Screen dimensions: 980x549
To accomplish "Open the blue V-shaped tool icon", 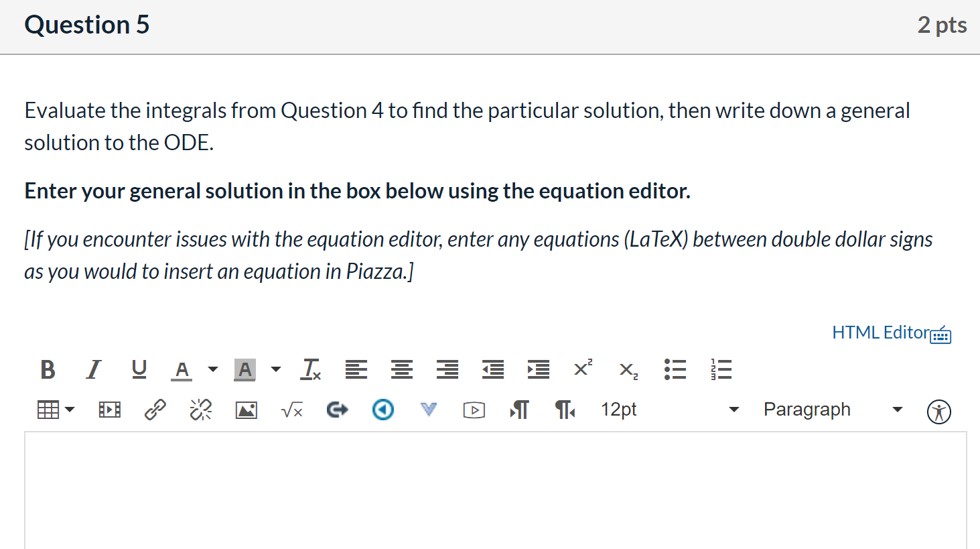I will pyautogui.click(x=428, y=409).
